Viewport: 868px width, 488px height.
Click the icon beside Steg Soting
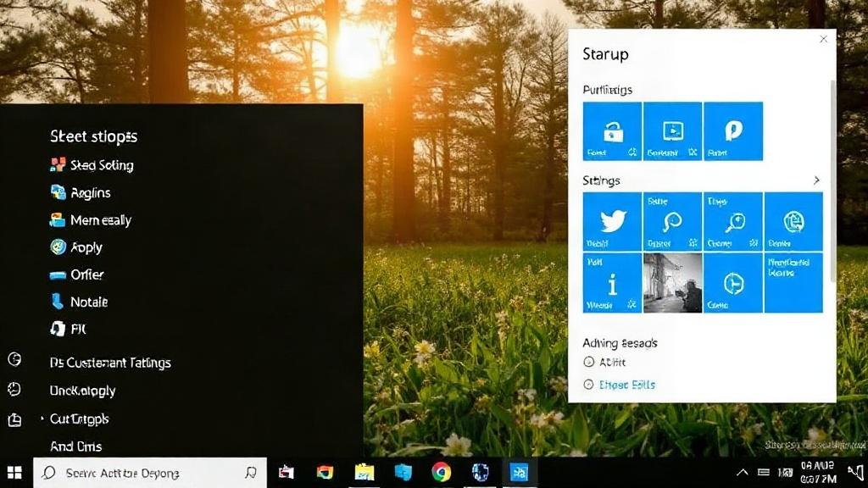pyautogui.click(x=58, y=165)
